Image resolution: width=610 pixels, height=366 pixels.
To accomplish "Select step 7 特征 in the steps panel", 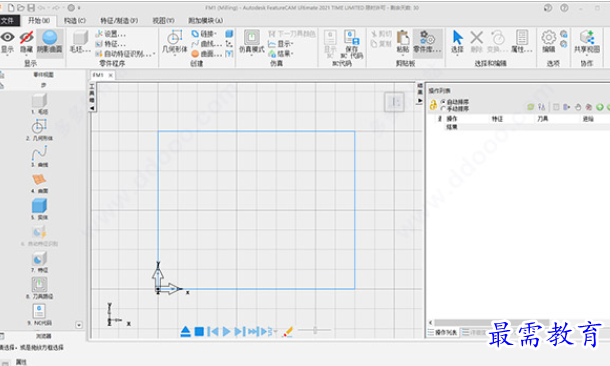I will (39, 261).
